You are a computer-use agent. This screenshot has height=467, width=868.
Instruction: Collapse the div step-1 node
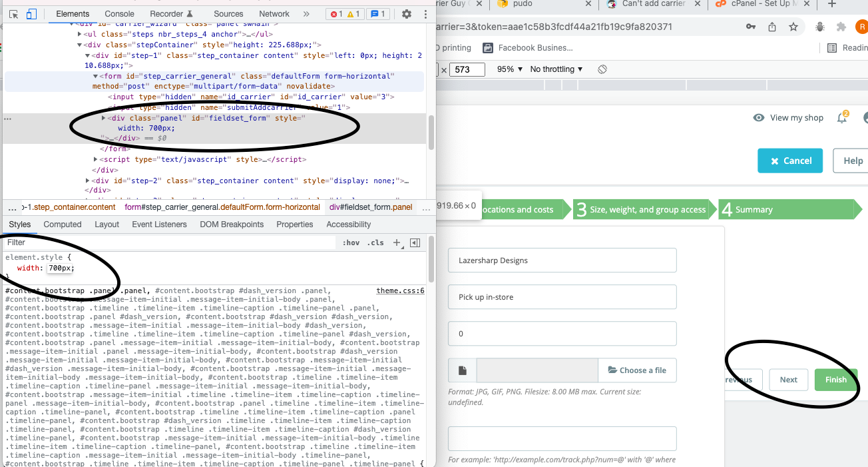pyautogui.click(x=88, y=56)
